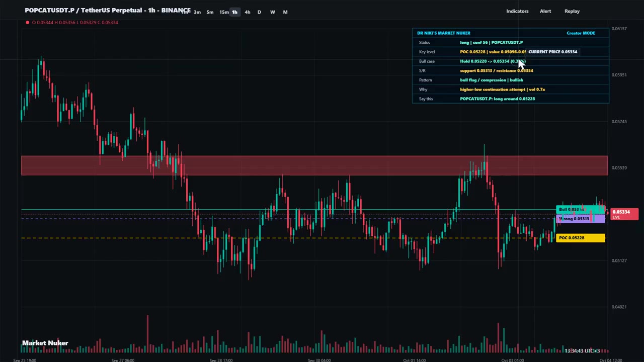Screen dimensions: 644x362
Task: Select the 3m timeframe
Action: point(197,12)
